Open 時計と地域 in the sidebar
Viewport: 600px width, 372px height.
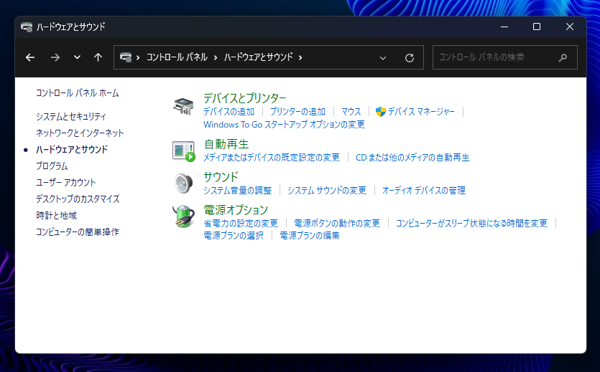pyautogui.click(x=56, y=215)
